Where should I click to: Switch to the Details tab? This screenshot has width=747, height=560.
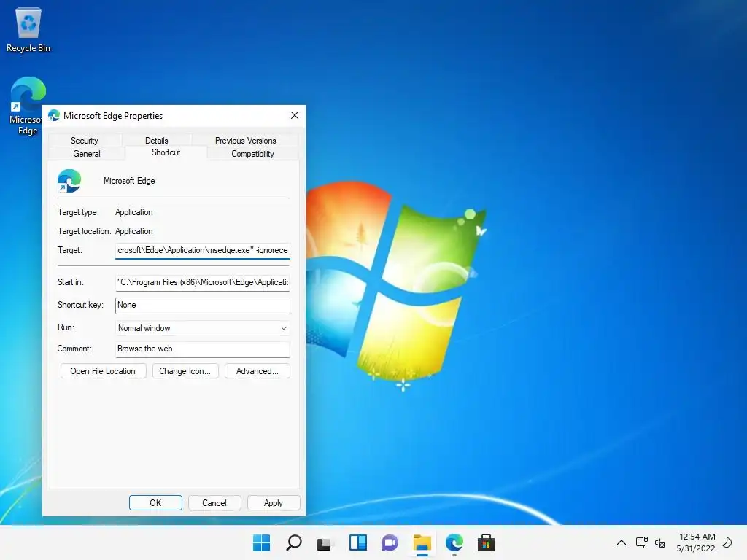tap(157, 141)
